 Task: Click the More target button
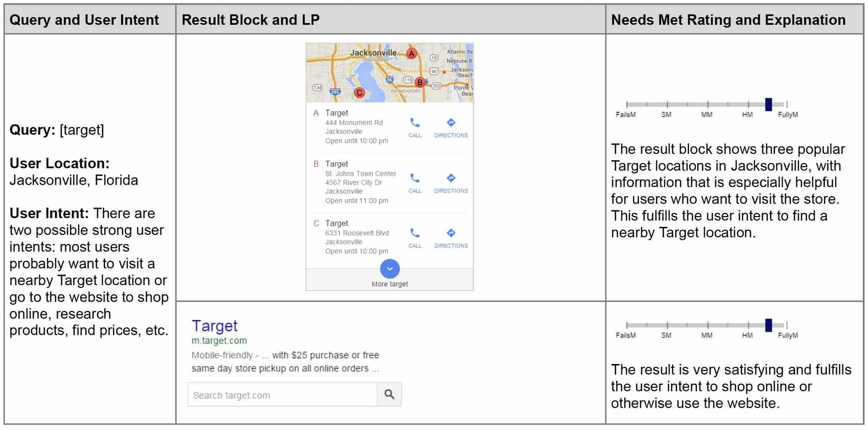tap(389, 284)
